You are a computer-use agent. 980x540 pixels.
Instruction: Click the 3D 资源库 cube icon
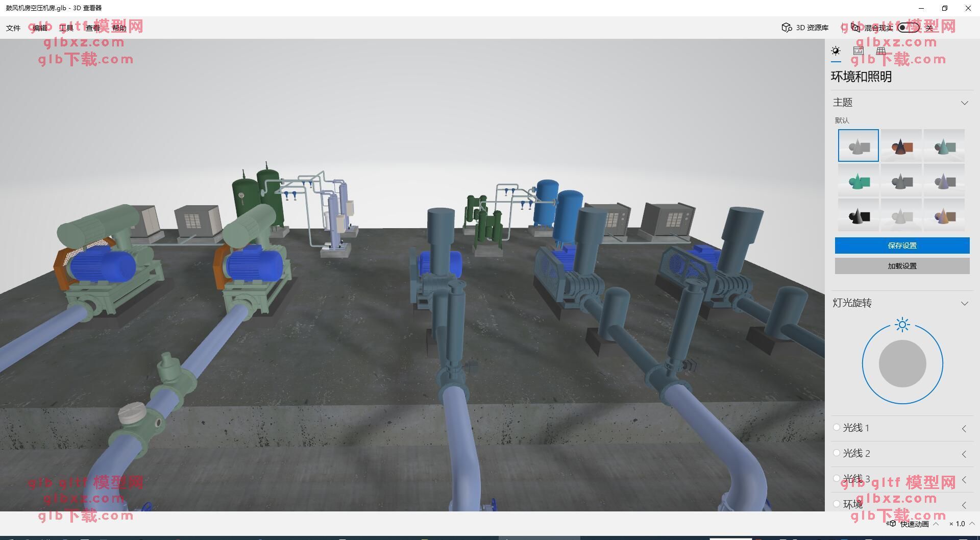(786, 28)
